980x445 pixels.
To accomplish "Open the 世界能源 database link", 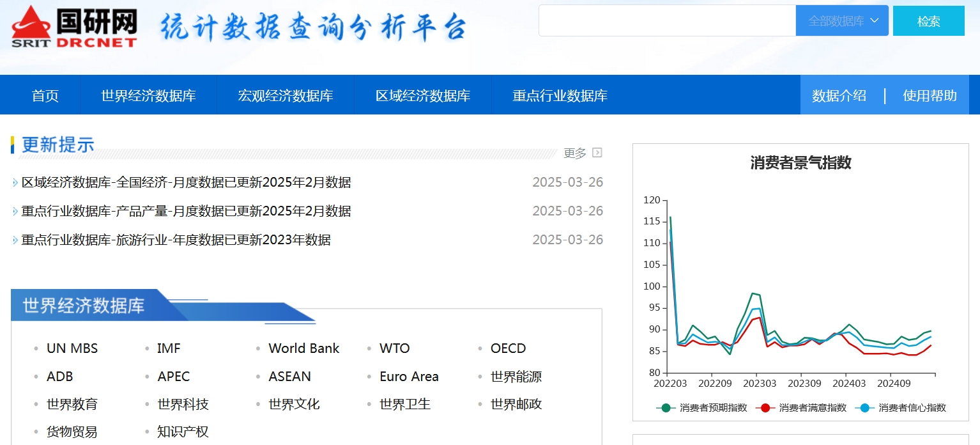I will click(516, 377).
